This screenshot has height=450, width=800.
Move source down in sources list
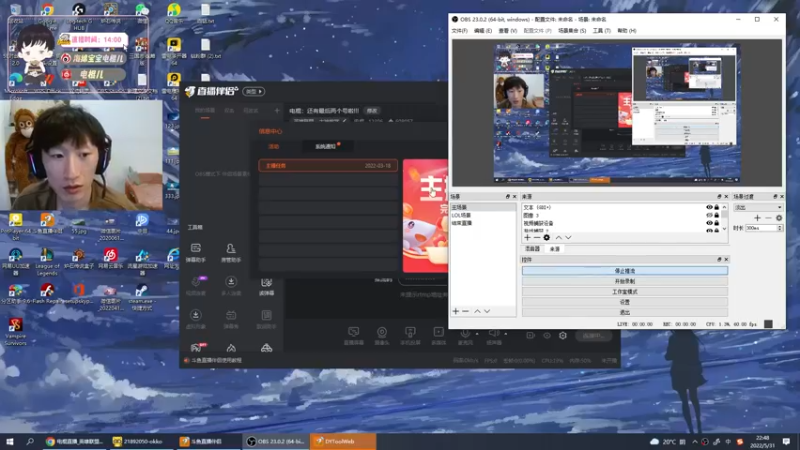point(568,237)
